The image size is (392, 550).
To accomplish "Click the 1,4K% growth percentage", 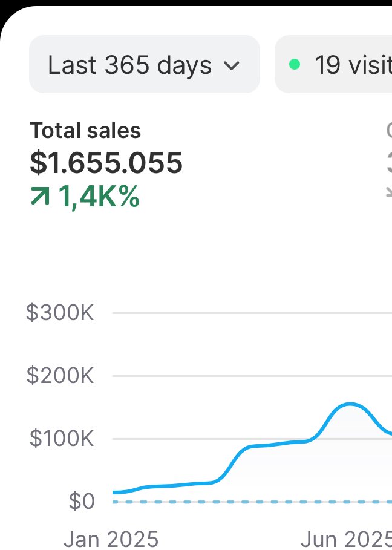I will 99,197.
